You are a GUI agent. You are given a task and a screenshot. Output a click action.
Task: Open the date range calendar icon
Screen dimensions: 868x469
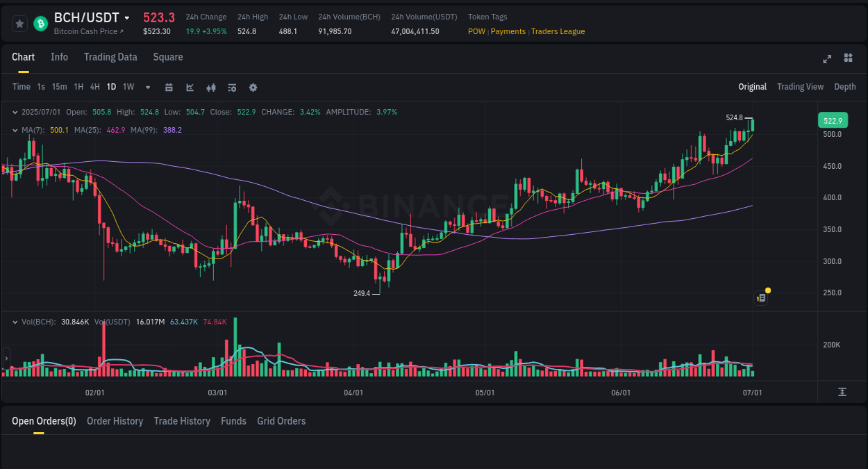pyautogui.click(x=169, y=87)
